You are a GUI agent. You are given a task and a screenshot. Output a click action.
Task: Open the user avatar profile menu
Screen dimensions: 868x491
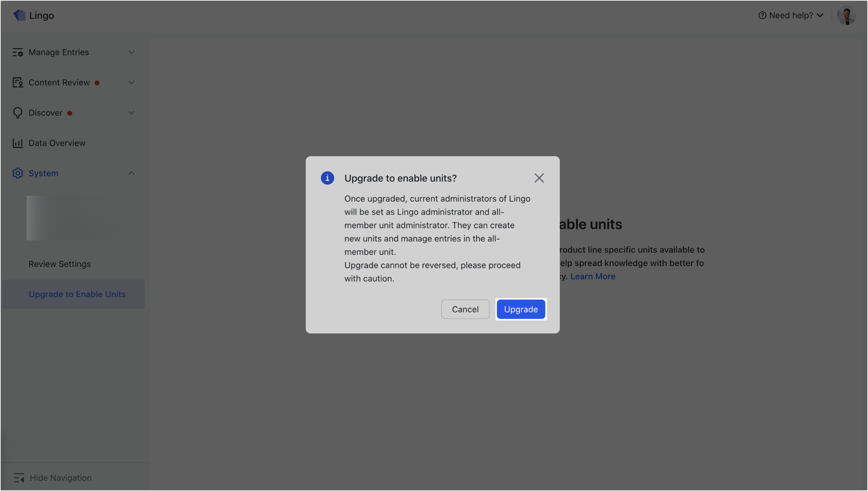pyautogui.click(x=846, y=15)
